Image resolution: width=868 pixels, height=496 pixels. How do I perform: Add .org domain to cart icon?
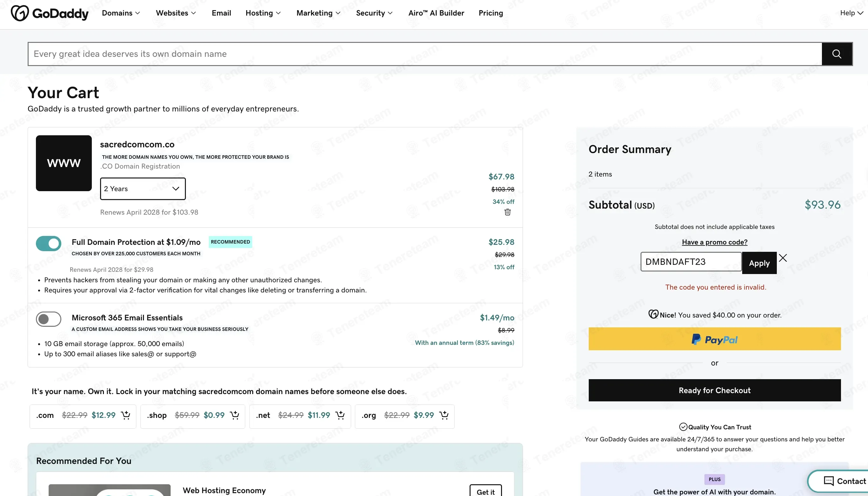(444, 415)
